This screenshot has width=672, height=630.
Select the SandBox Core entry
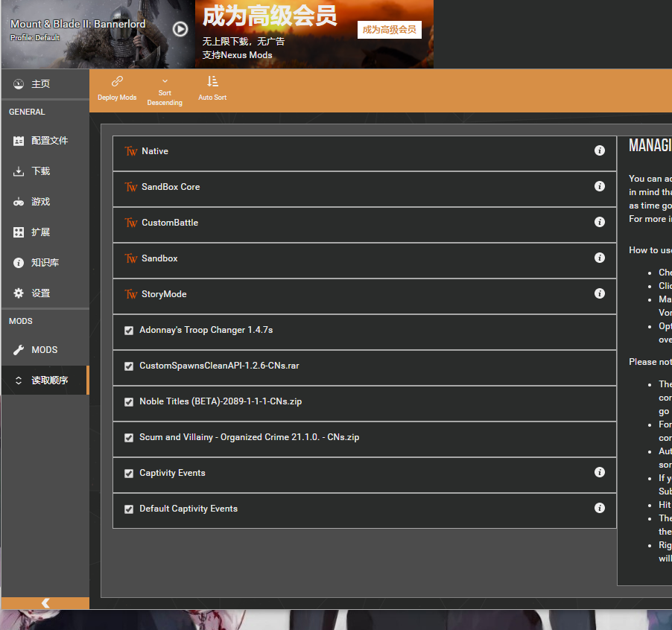tap(364, 189)
